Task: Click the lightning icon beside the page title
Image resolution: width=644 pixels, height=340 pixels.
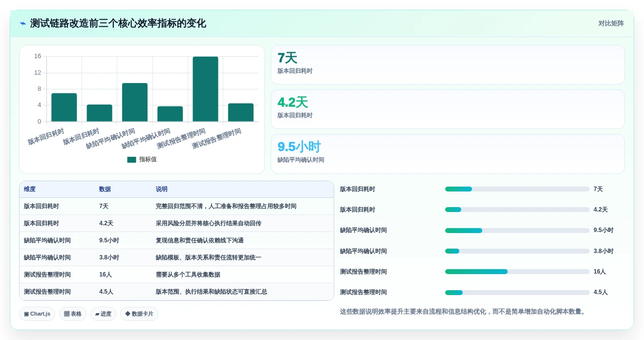Action: tap(22, 23)
